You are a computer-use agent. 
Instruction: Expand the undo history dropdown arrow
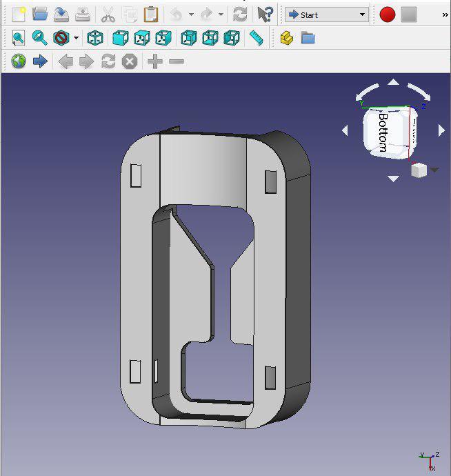coord(191,14)
